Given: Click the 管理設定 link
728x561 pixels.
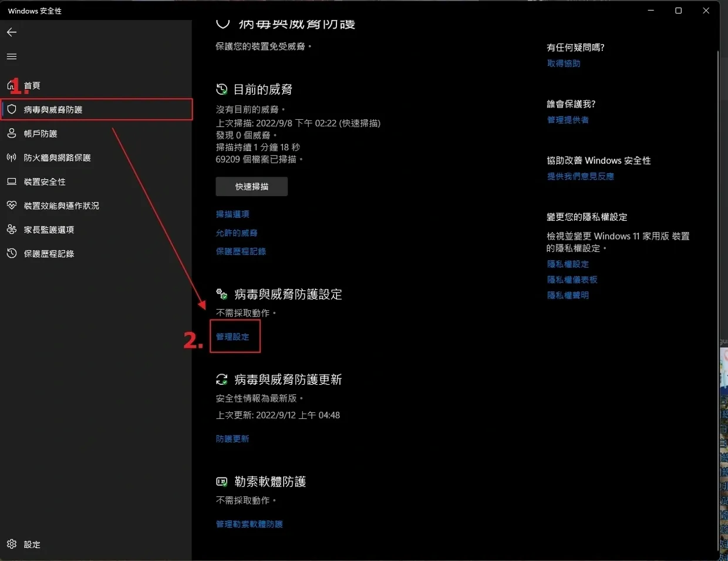Looking at the screenshot, I should tap(232, 337).
